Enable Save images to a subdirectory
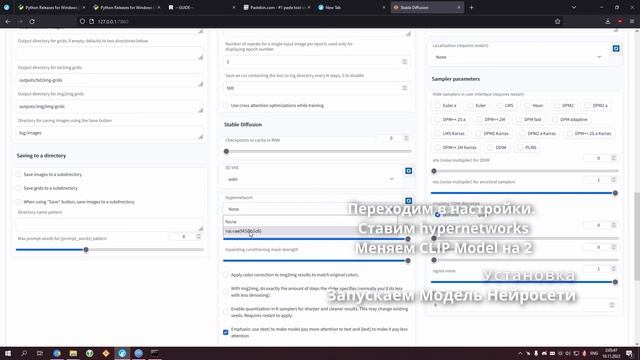This screenshot has width=640, height=360. pyautogui.click(x=18, y=174)
